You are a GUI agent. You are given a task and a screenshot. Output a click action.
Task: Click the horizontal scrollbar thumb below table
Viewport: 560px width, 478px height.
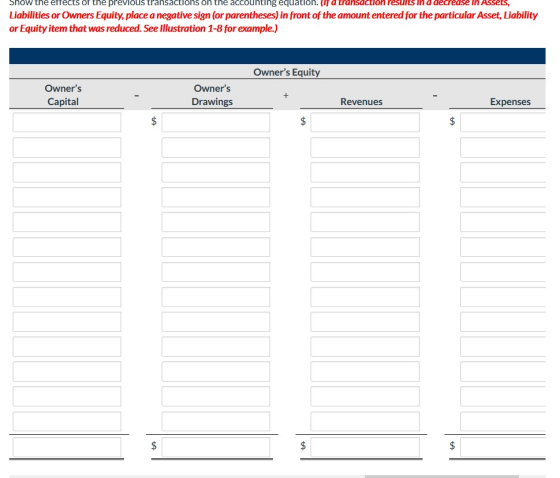tap(442, 476)
